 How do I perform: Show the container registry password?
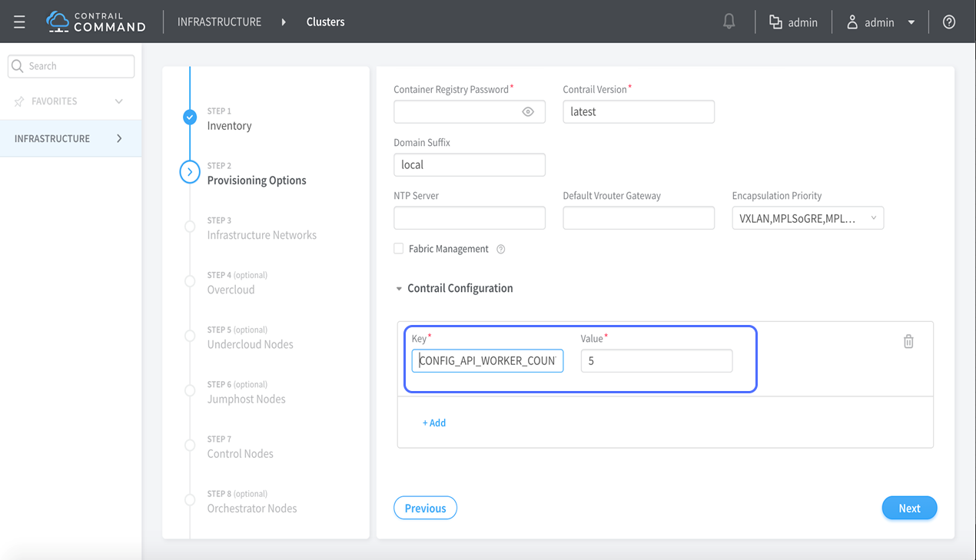pyautogui.click(x=528, y=111)
